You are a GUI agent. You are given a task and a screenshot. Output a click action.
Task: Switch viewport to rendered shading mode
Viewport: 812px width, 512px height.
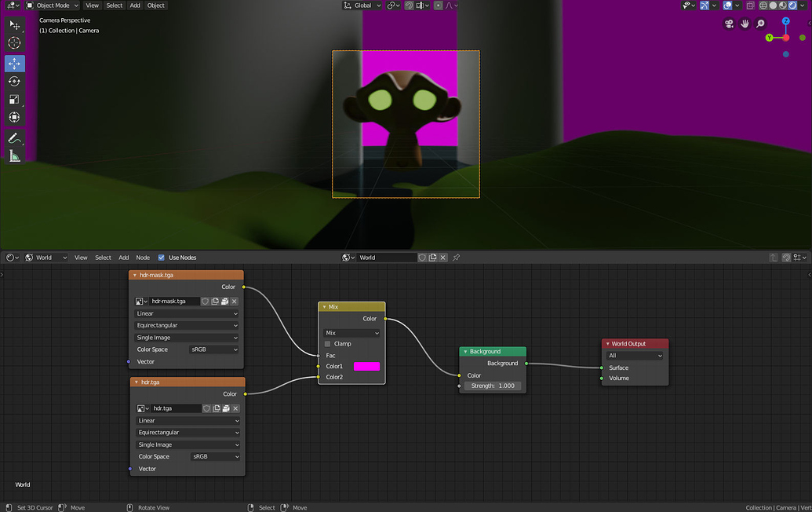point(792,5)
